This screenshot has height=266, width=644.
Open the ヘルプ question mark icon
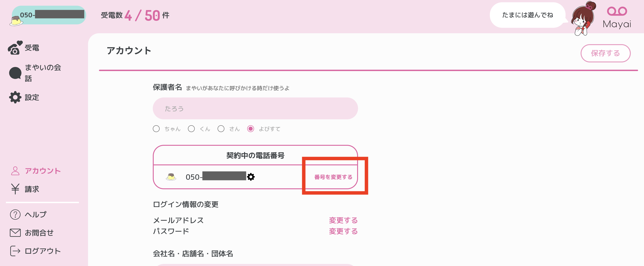coord(15,215)
